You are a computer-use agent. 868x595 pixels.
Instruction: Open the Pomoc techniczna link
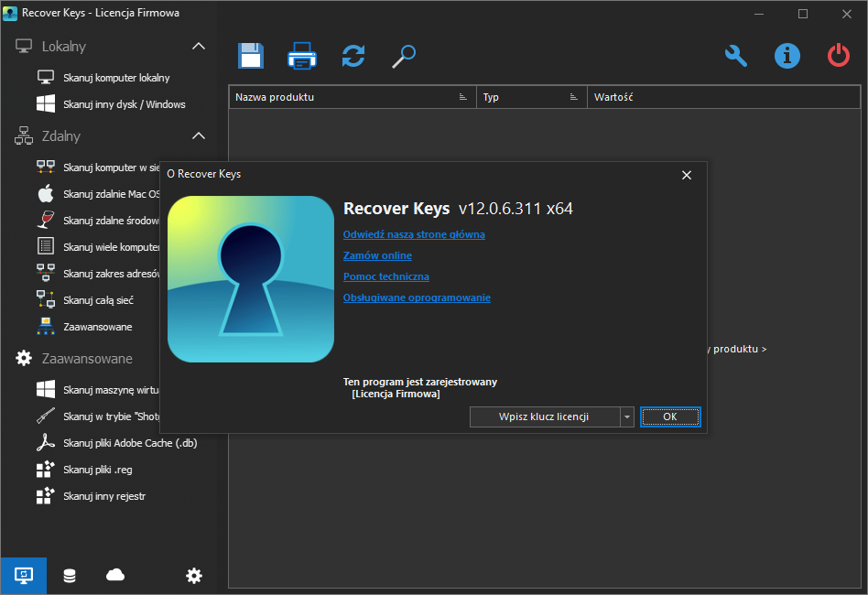pyautogui.click(x=385, y=276)
